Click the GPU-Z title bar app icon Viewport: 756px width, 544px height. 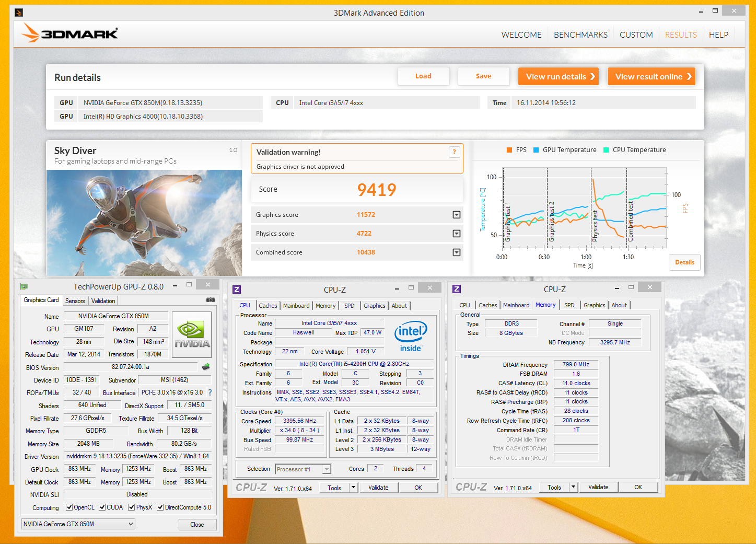24,286
